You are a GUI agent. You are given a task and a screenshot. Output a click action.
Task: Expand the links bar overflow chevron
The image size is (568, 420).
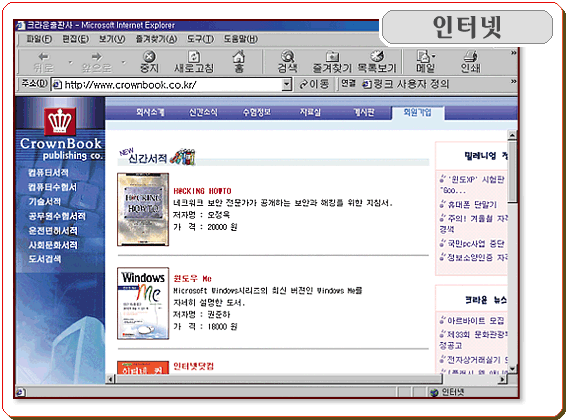pos(513,81)
